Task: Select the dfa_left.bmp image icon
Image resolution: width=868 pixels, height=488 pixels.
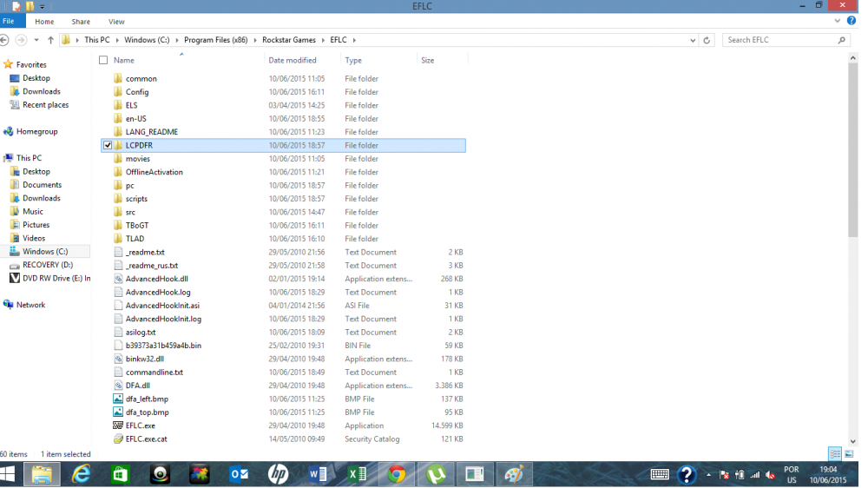Action: pyautogui.click(x=118, y=399)
